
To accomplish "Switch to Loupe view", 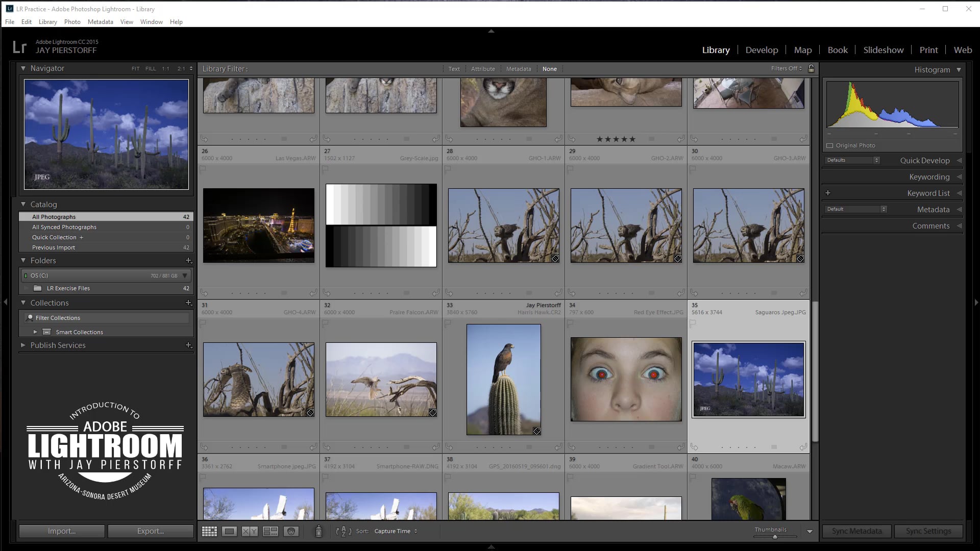I will (230, 531).
